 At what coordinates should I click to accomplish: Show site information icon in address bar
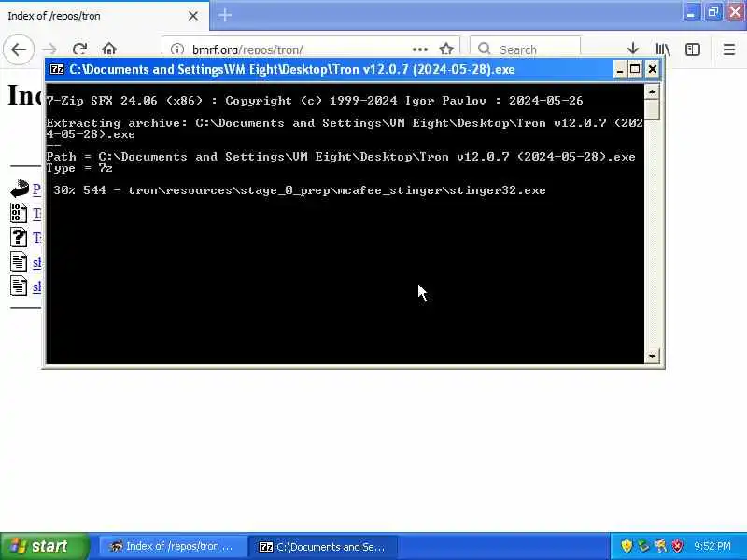[177, 49]
